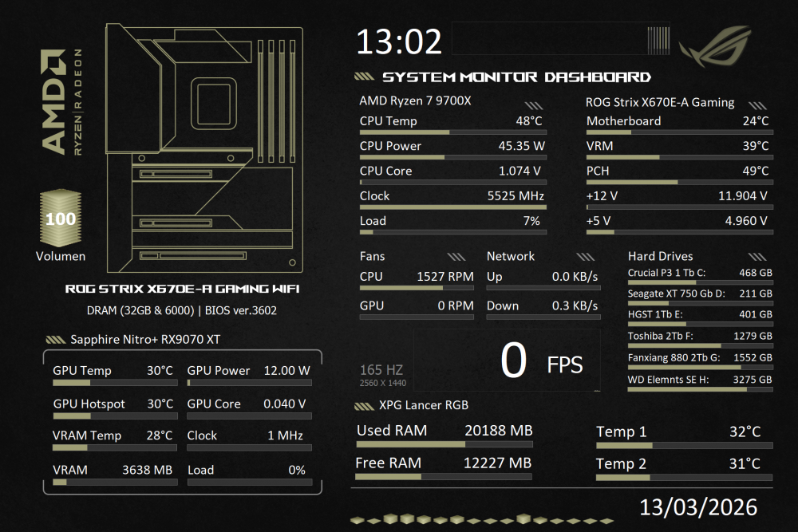Click the volume stack icon showing 100

click(x=61, y=218)
